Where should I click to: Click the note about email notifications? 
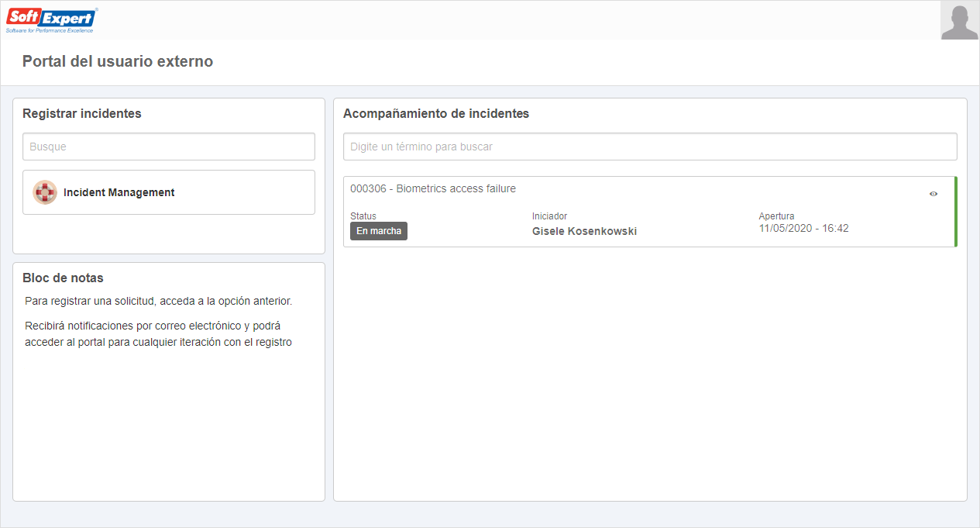(158, 333)
